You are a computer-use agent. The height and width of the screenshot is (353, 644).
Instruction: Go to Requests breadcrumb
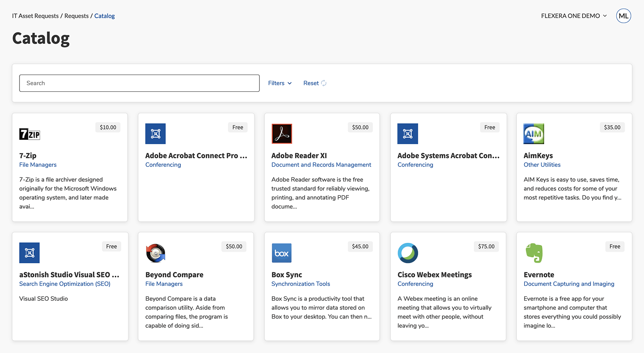click(x=76, y=16)
